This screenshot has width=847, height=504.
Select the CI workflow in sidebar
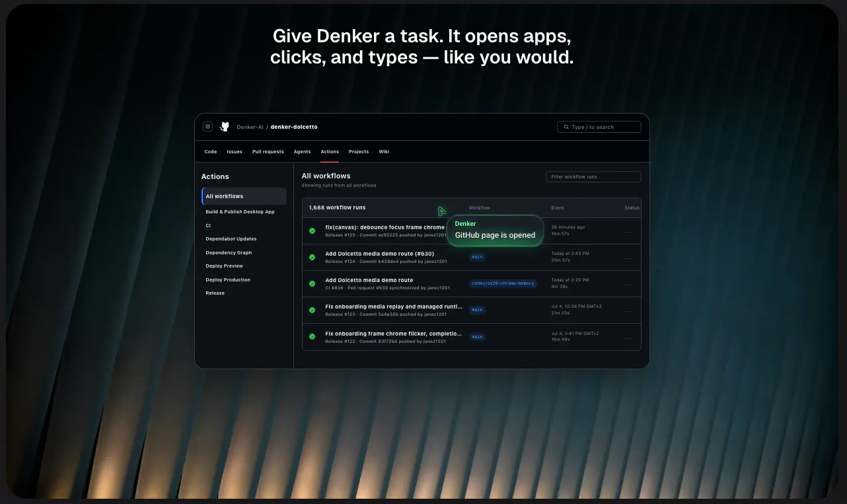tap(208, 225)
